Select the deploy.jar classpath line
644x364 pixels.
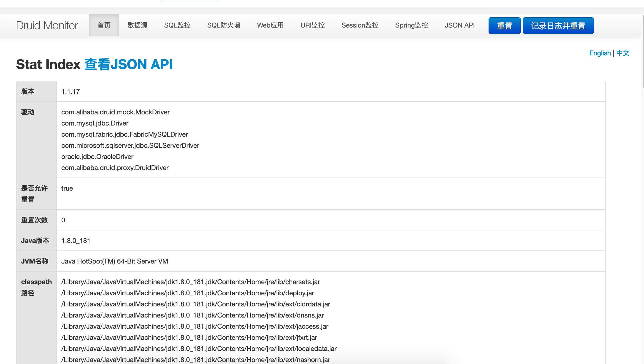(x=188, y=293)
